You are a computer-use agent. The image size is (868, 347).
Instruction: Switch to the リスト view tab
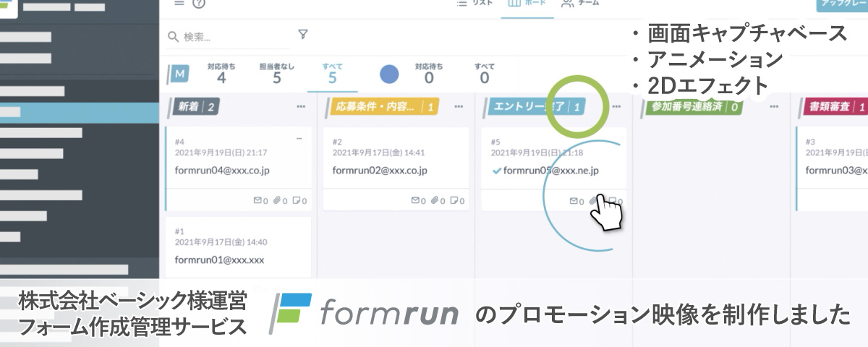point(475,4)
